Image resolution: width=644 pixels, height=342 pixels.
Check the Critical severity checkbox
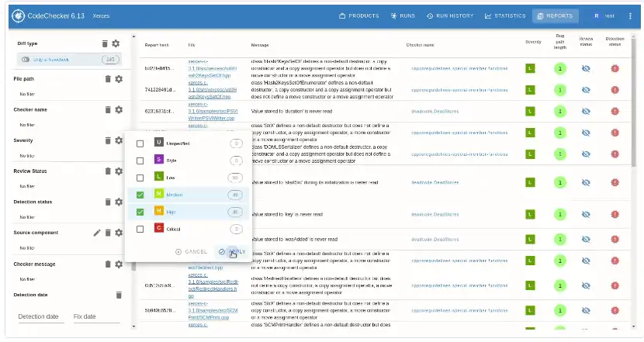point(140,229)
